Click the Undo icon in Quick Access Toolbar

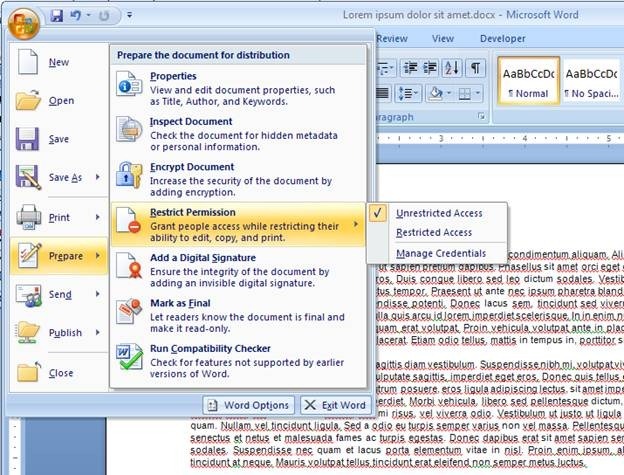click(75, 16)
